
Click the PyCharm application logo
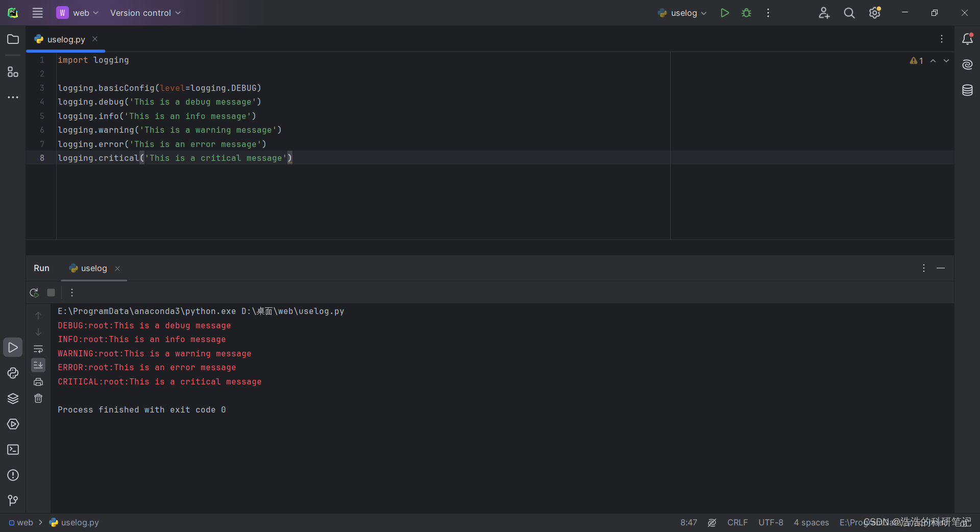pos(13,13)
